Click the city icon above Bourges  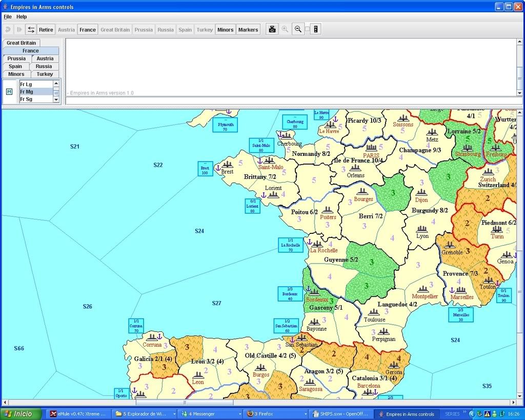point(362,191)
